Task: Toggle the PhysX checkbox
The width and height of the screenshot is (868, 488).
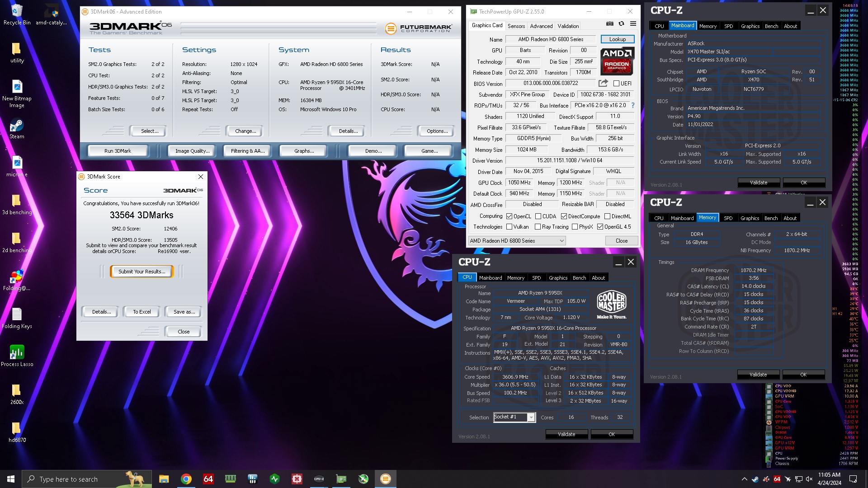Action: tap(575, 227)
